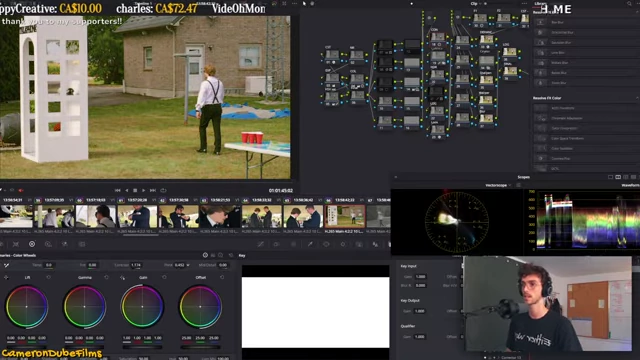The image size is (640, 360).
Task: Reset all primaries grades
Action: pyautogui.click(x=231, y=255)
